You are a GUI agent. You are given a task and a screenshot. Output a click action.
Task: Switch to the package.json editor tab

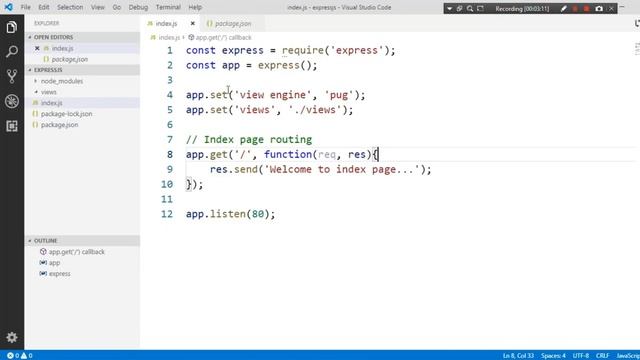pos(233,24)
